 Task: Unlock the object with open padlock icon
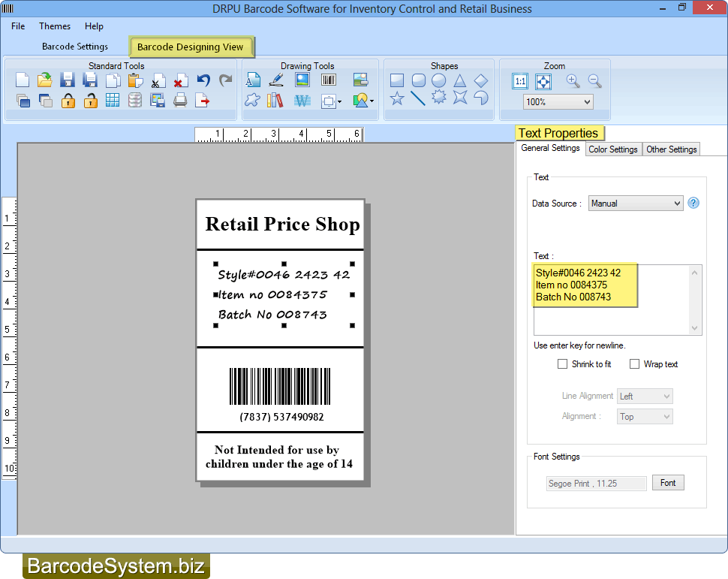[x=90, y=101]
